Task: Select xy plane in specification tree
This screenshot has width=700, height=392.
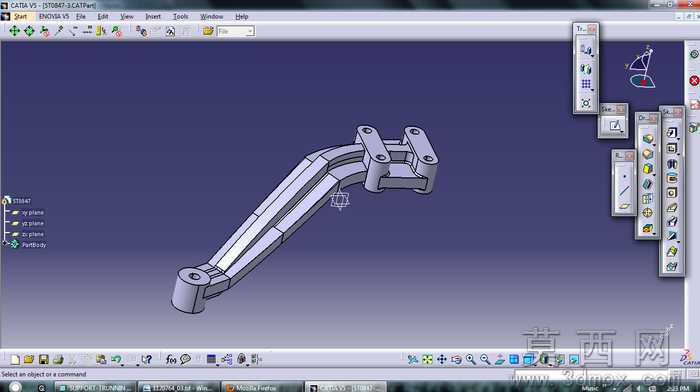Action: coord(33,213)
